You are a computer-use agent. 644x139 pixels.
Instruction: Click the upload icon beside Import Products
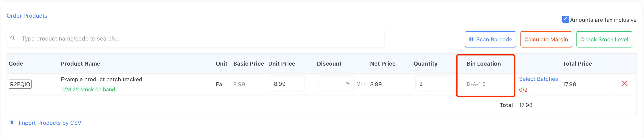point(12,123)
